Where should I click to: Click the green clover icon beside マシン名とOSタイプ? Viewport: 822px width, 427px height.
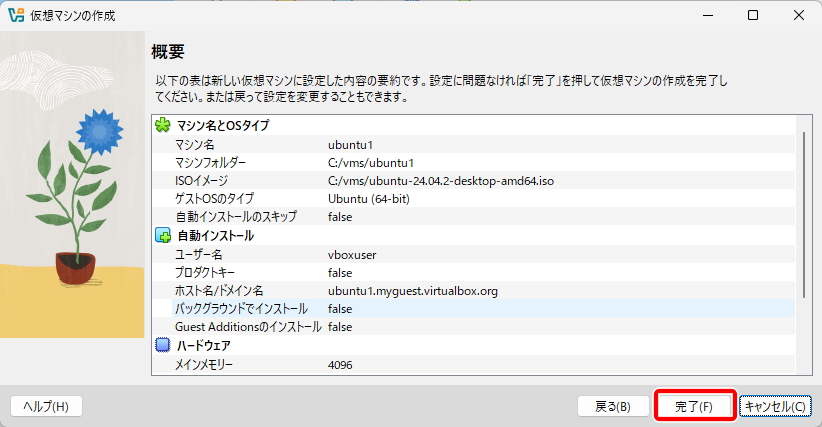(163, 125)
